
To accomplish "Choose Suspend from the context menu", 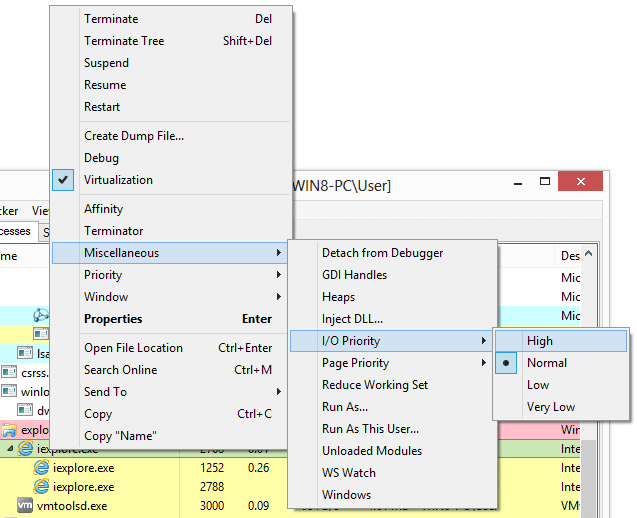I will [170, 63].
